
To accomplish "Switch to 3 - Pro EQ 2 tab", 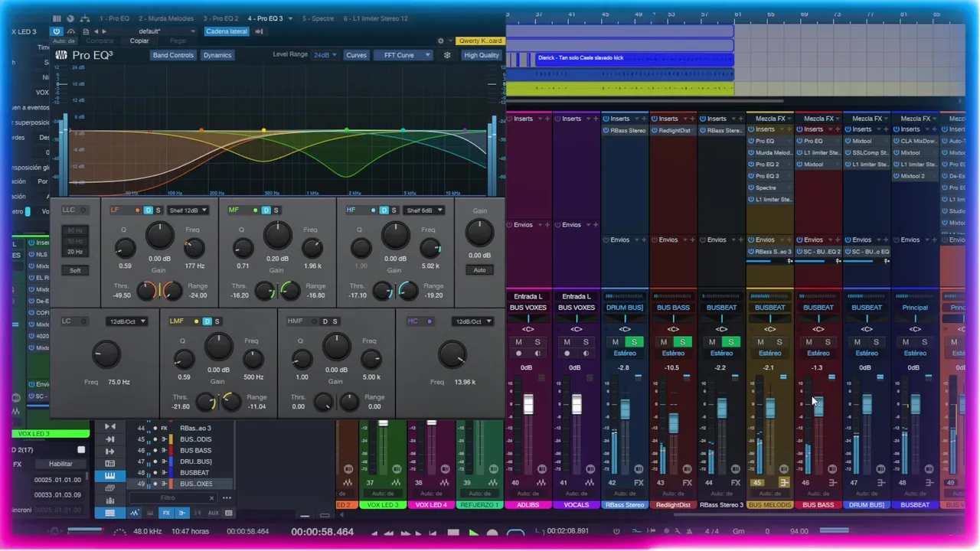I will [x=221, y=18].
